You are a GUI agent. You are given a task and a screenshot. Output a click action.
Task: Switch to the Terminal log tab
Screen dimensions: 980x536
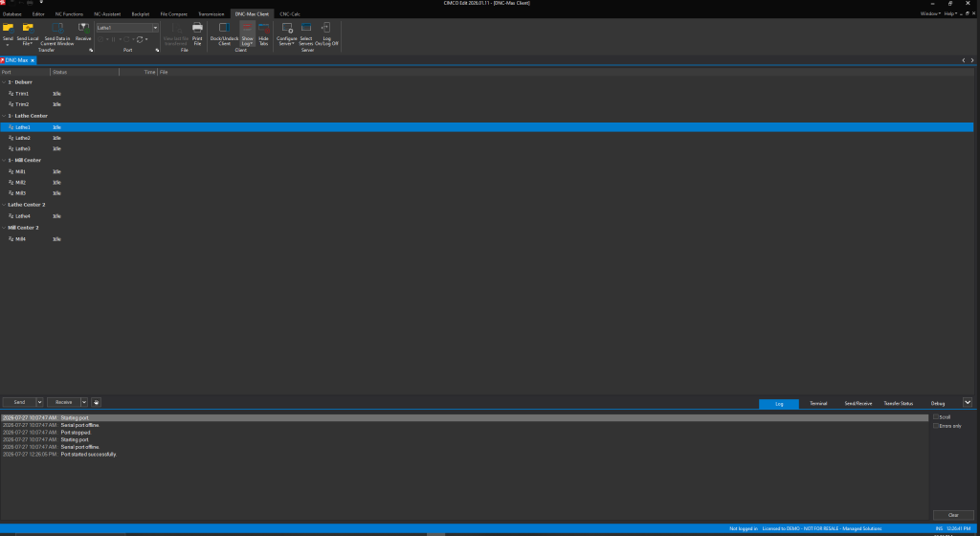(x=818, y=404)
